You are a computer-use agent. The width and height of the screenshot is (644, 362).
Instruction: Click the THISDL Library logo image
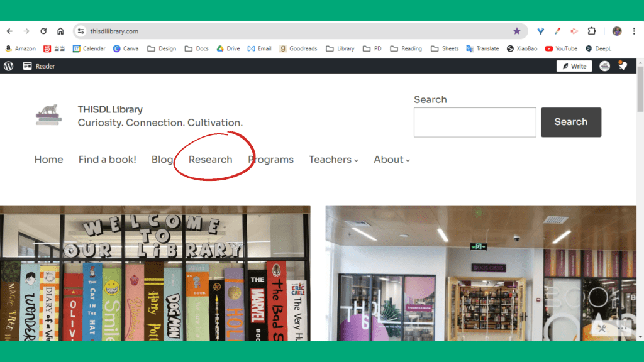click(48, 114)
